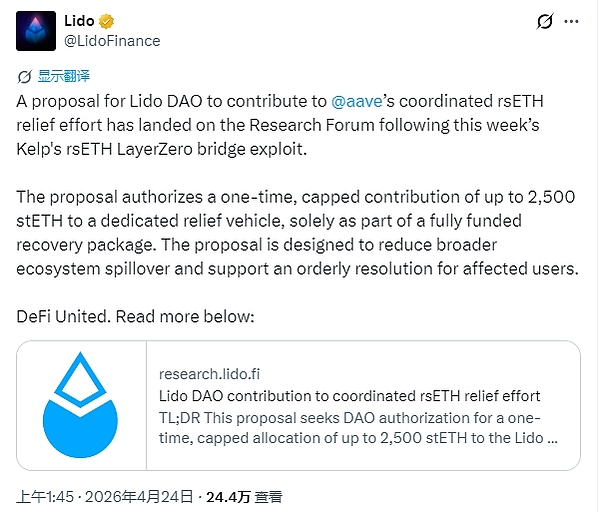Click the translate icon beside 显示翻译
Screen dimensions: 600x512
coord(26,75)
